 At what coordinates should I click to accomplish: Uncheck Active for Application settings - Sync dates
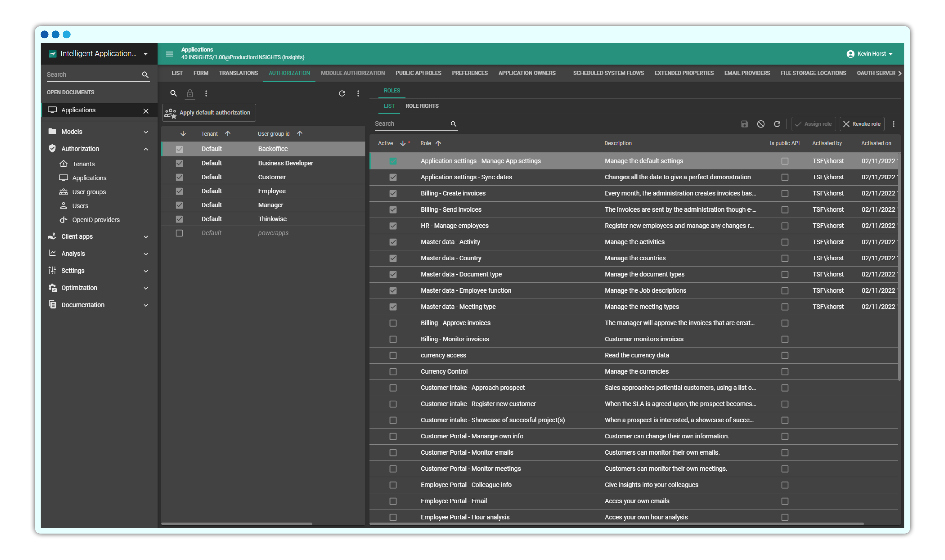[393, 177]
